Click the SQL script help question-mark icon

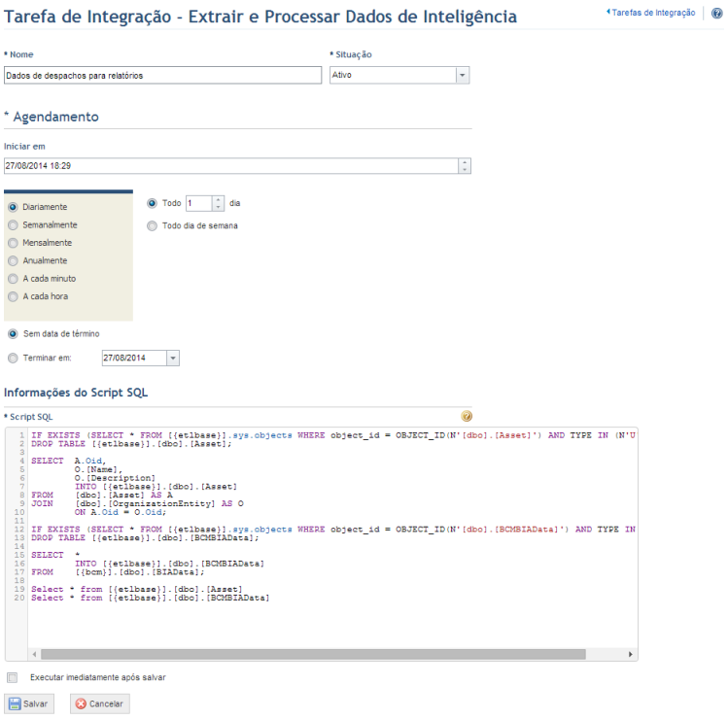[467, 416]
